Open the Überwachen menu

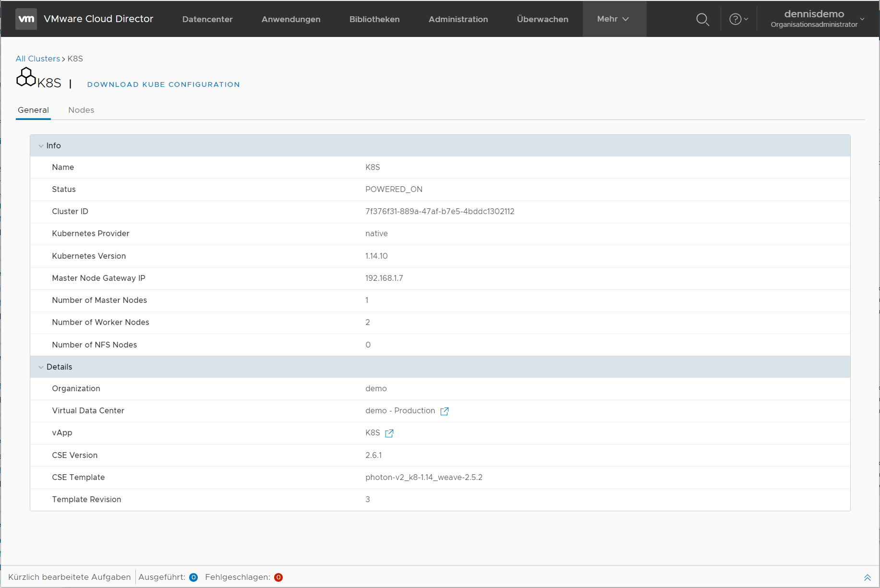point(542,19)
